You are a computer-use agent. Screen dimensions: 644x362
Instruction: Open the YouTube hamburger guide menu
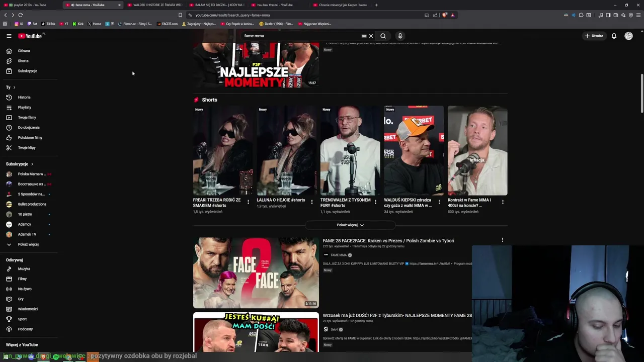tap(9, 36)
